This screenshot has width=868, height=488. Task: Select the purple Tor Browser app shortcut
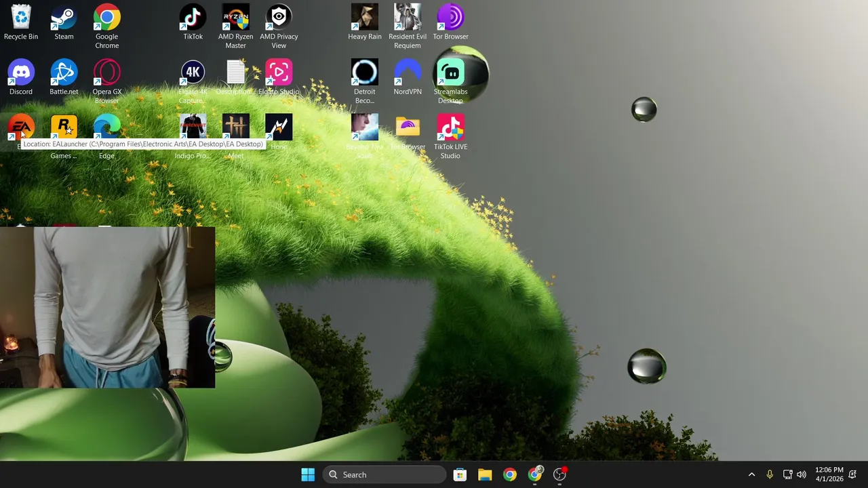(450, 22)
